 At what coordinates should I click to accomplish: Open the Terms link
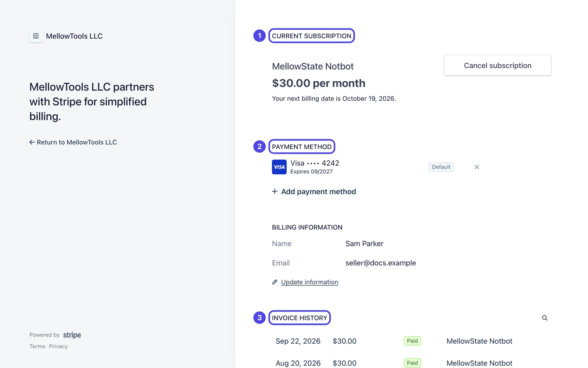[x=37, y=346]
